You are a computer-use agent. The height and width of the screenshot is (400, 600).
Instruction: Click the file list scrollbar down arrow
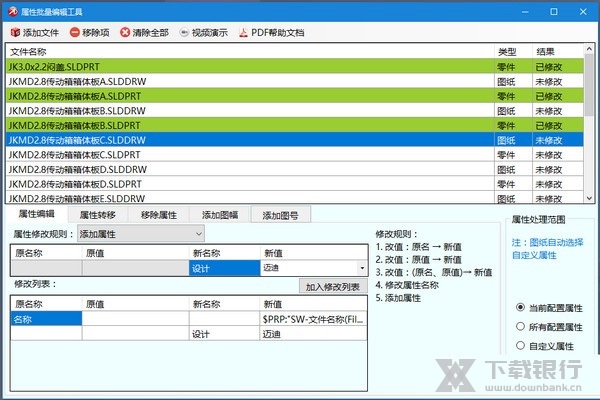click(x=589, y=198)
